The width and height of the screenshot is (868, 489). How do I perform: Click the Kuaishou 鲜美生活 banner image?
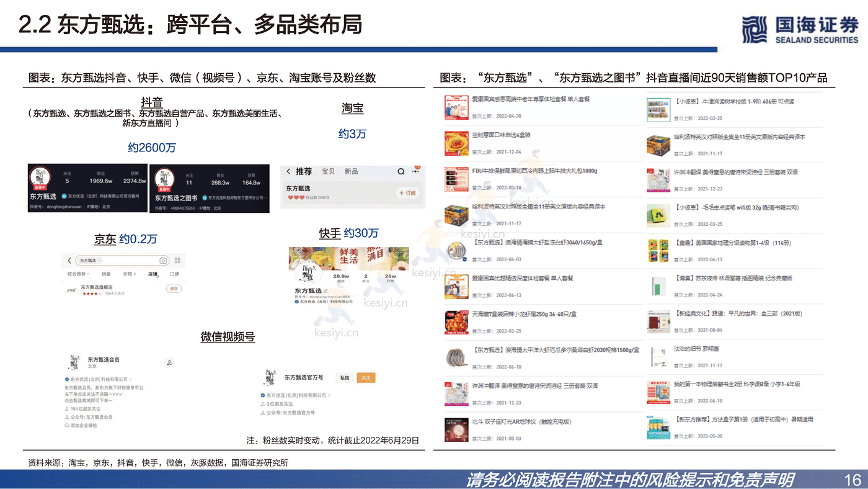click(x=348, y=259)
